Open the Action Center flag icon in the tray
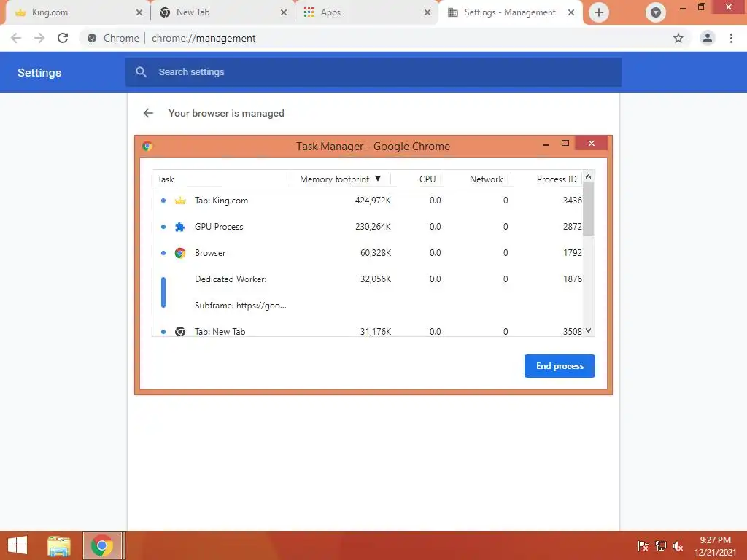This screenshot has width=747, height=560. [643, 545]
